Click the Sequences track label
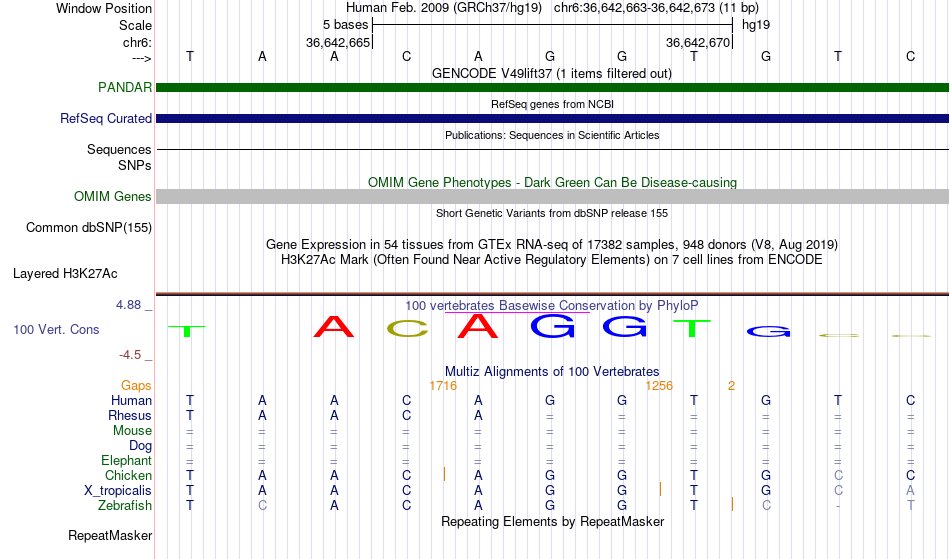This screenshot has width=950, height=559. click(119, 150)
